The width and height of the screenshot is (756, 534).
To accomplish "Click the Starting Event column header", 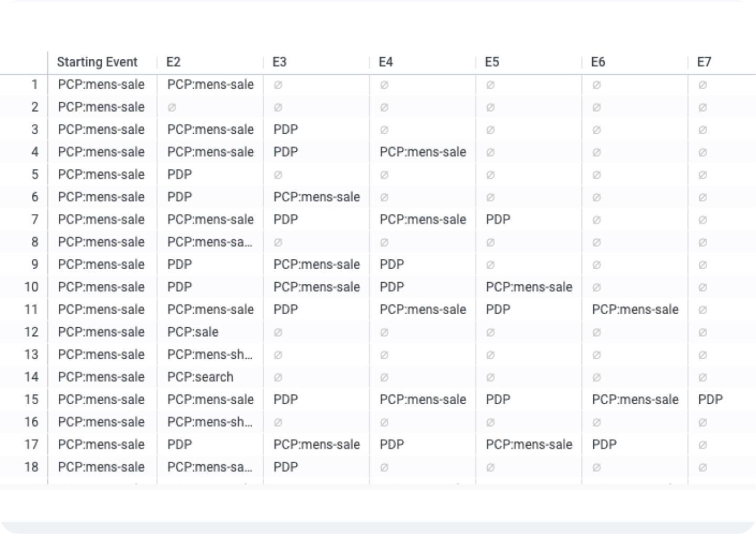I will [97, 62].
